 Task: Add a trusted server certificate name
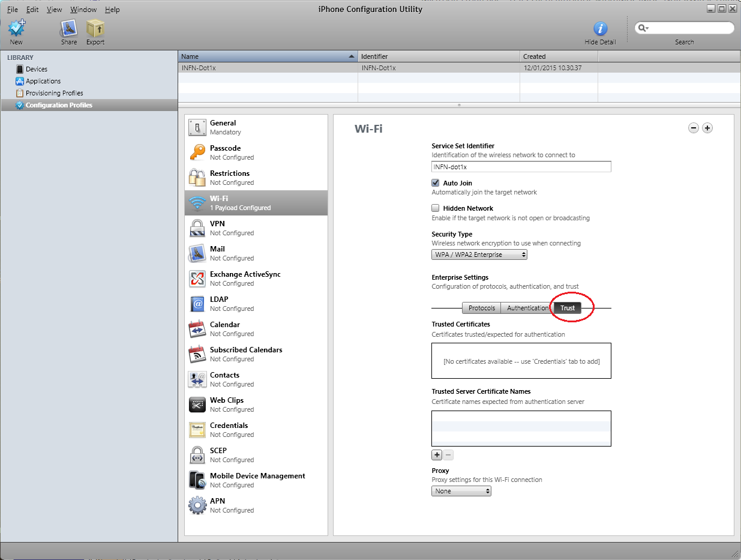coord(437,455)
